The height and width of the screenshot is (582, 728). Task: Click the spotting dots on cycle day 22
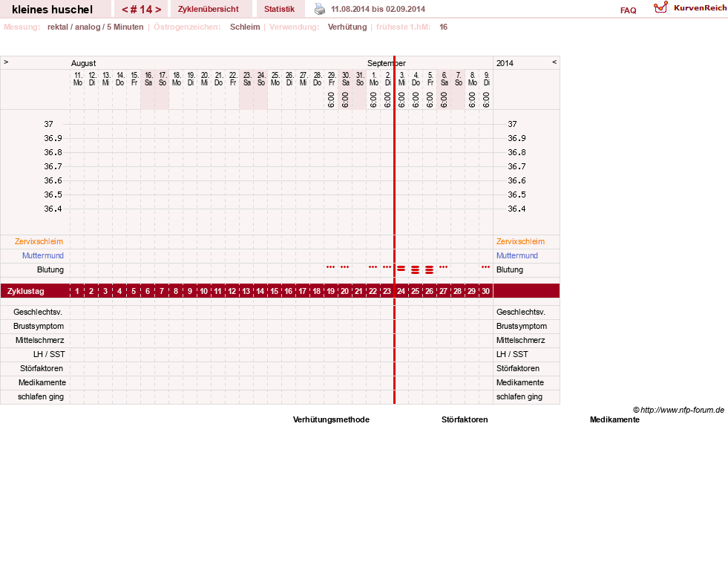(373, 267)
